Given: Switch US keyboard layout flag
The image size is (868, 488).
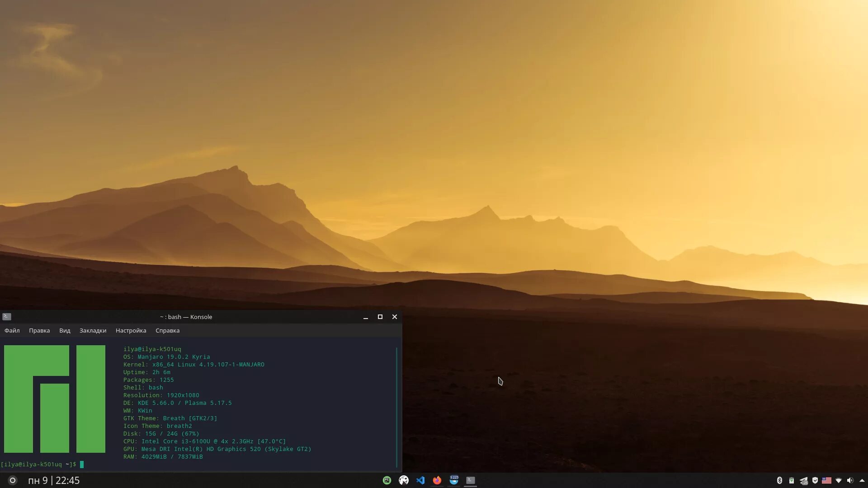Looking at the screenshot, I should click(826, 480).
